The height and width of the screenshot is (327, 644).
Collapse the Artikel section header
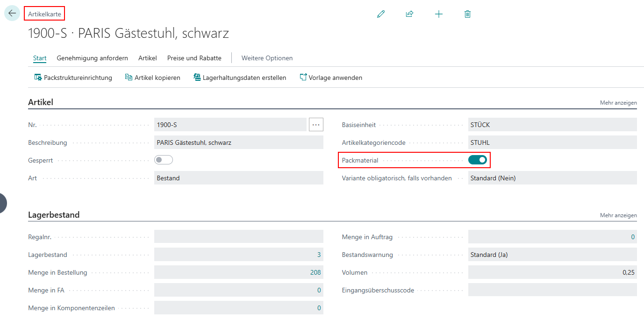[x=41, y=102]
